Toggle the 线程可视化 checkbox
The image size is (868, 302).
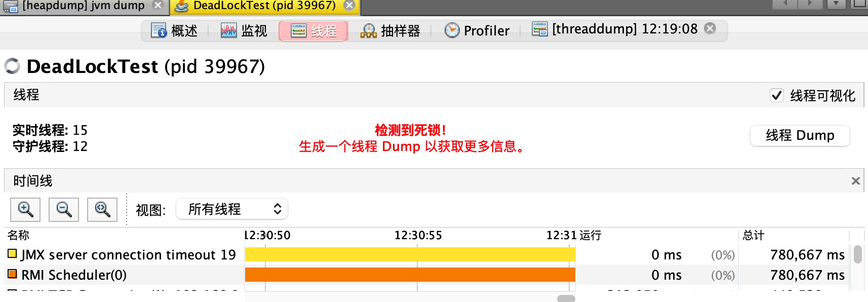(776, 95)
